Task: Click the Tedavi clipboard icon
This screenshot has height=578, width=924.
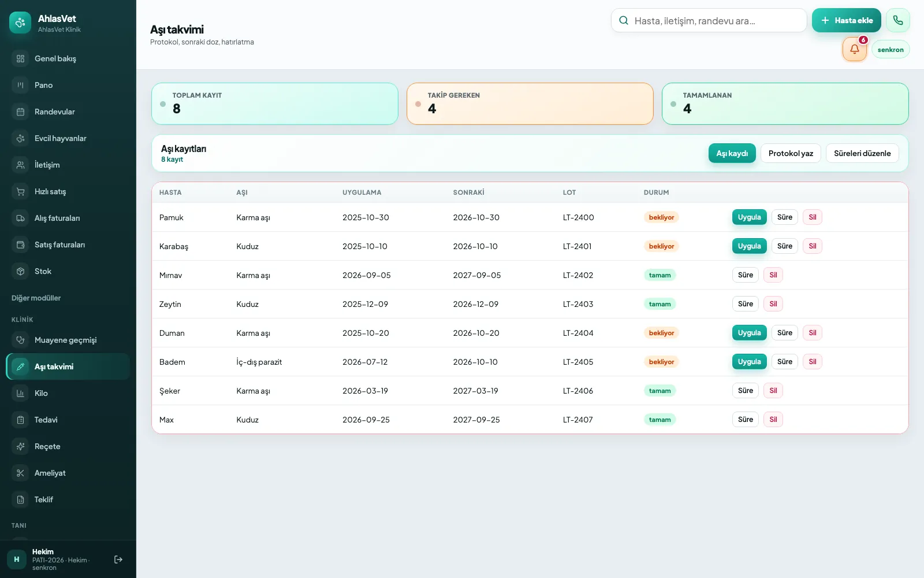Action: [x=20, y=420]
